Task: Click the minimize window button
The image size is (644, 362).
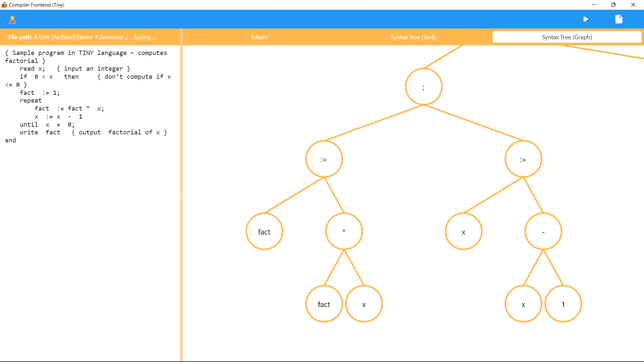Action: (x=594, y=4)
